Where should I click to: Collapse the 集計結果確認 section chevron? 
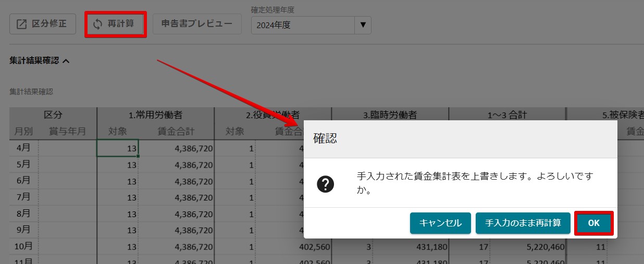pos(66,61)
